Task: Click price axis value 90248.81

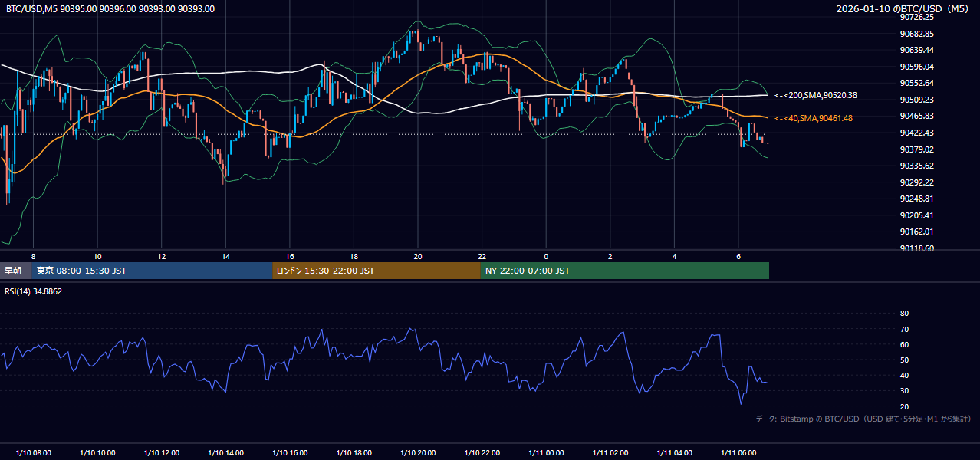Action: [916, 199]
